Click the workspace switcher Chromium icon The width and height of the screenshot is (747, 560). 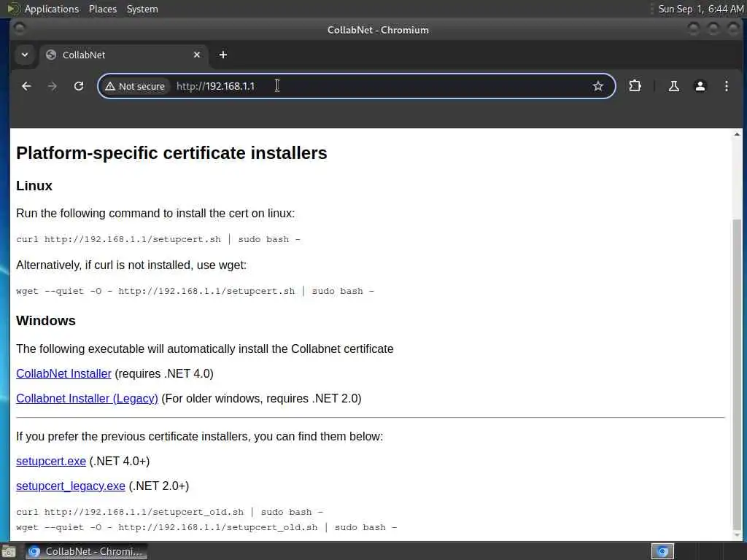point(662,551)
